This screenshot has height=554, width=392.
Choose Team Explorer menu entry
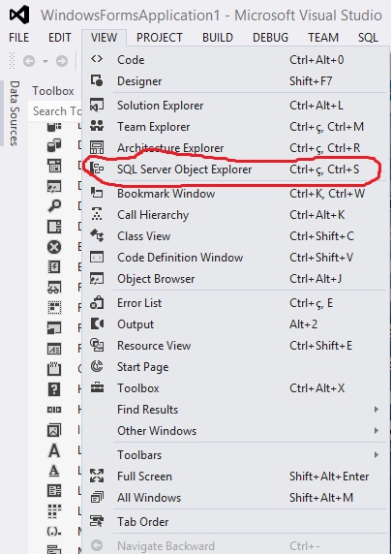pyautogui.click(x=233, y=127)
